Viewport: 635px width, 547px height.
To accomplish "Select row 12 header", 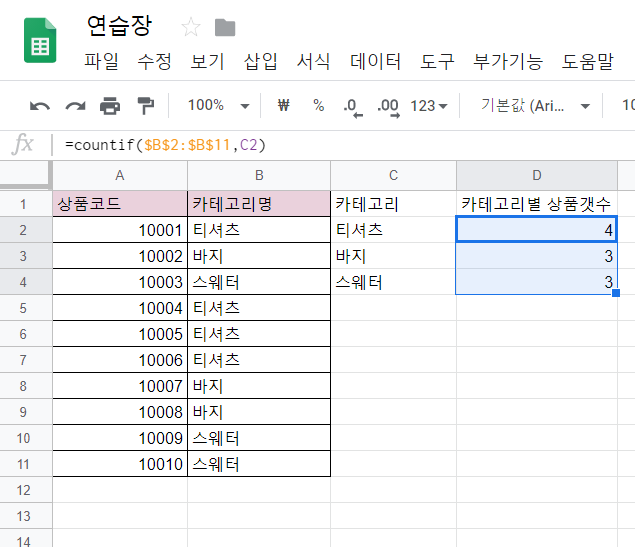I will point(26,490).
